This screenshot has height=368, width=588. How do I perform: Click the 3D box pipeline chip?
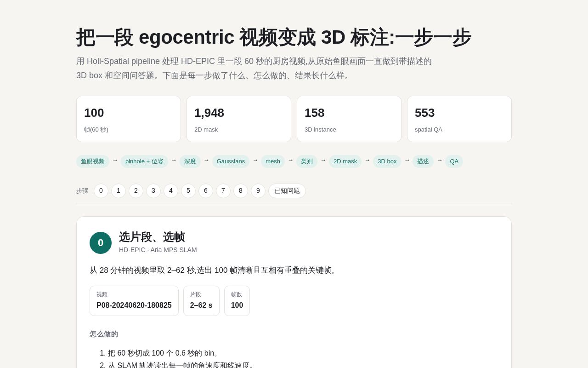point(387,161)
